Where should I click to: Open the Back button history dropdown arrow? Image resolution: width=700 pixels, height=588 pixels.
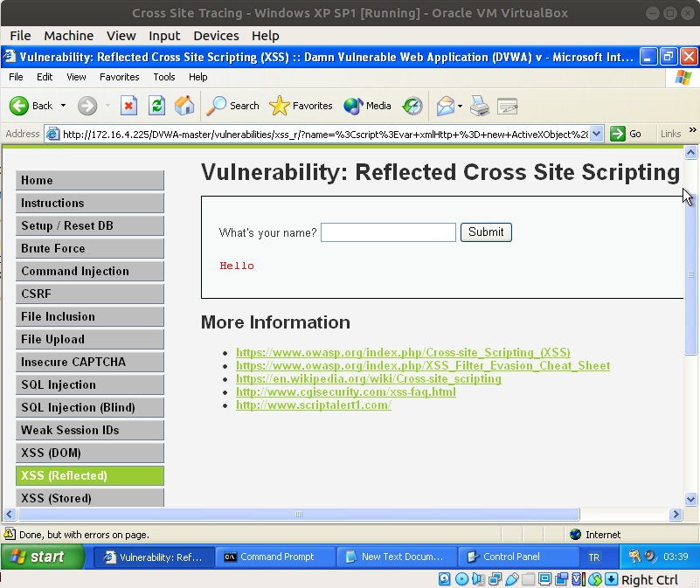tap(63, 106)
